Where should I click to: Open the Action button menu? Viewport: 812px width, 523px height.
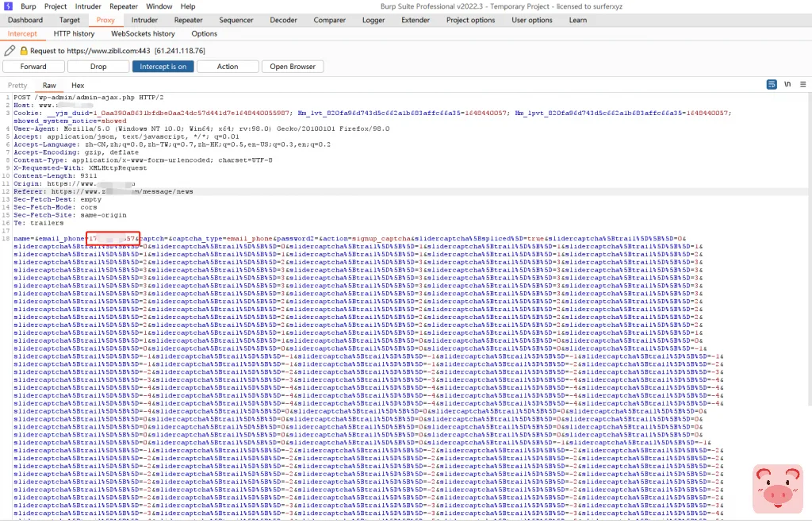pos(228,67)
